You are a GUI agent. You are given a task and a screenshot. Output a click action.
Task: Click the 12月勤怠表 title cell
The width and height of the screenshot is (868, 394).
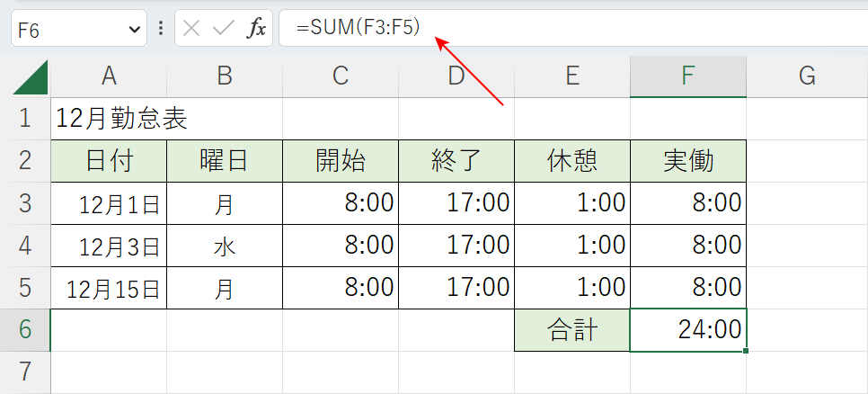pos(109,118)
